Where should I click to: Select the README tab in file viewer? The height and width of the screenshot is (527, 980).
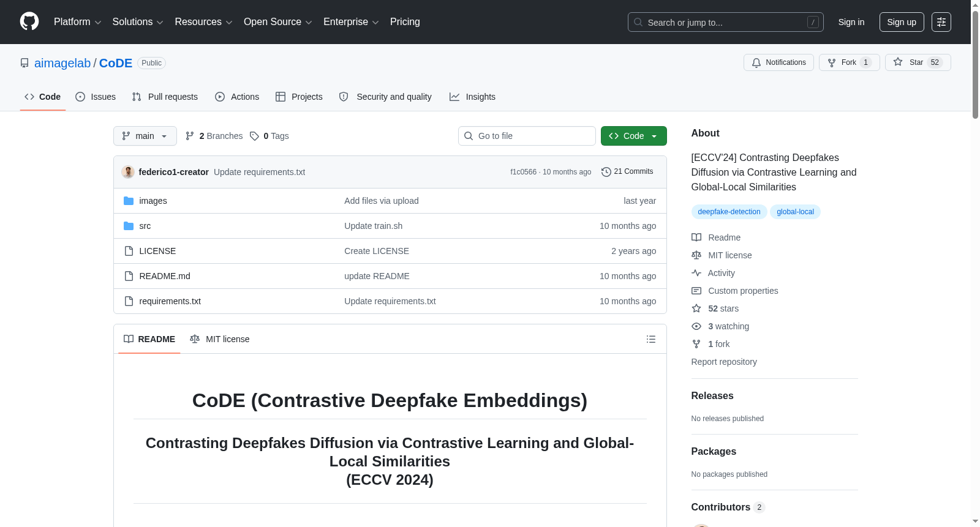[149, 339]
